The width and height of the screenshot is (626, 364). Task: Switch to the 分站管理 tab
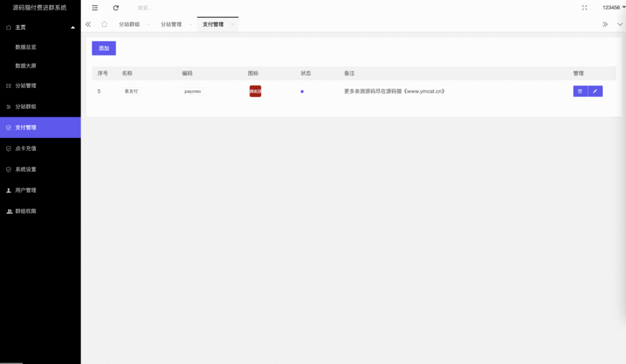click(171, 24)
